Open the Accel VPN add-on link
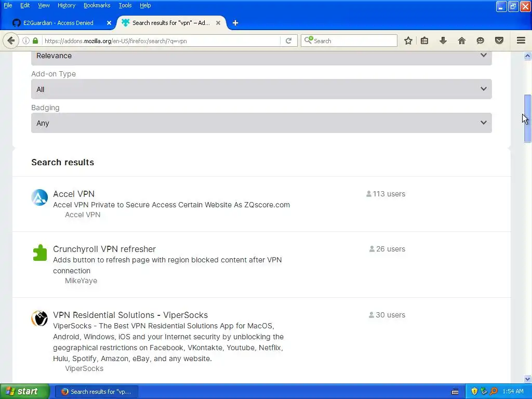The image size is (532, 399). [74, 194]
